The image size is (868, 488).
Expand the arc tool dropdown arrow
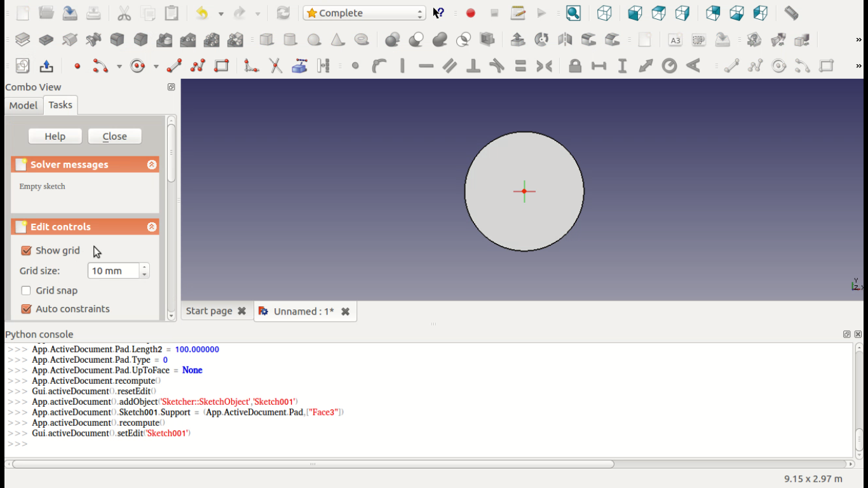(119, 67)
